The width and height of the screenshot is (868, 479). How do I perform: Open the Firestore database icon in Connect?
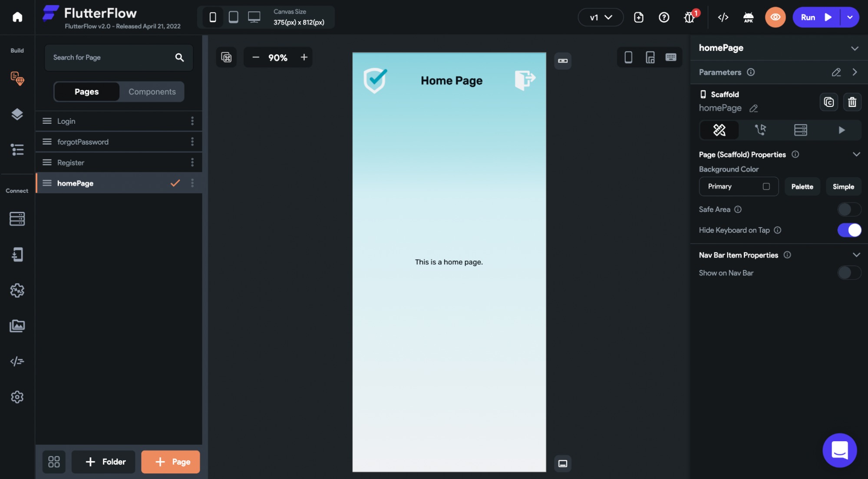click(x=17, y=219)
